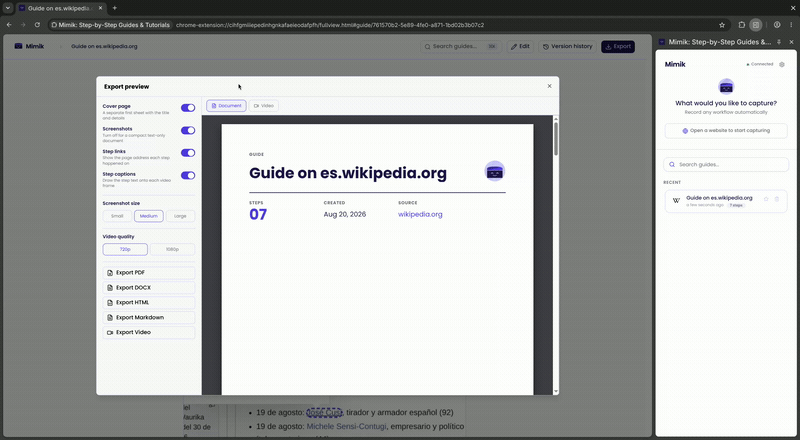Screen dimensions: 800x440
Task: Toggle the side panel toolbar icon
Action: (756, 25)
